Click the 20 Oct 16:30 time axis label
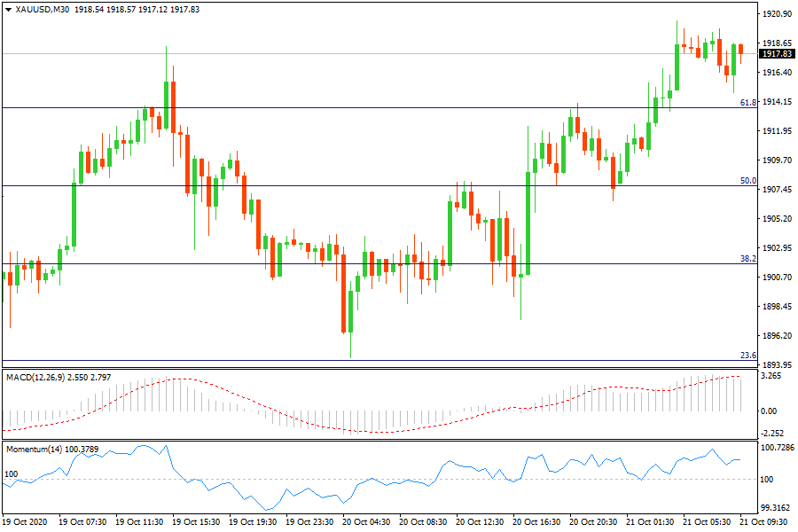 [538, 522]
